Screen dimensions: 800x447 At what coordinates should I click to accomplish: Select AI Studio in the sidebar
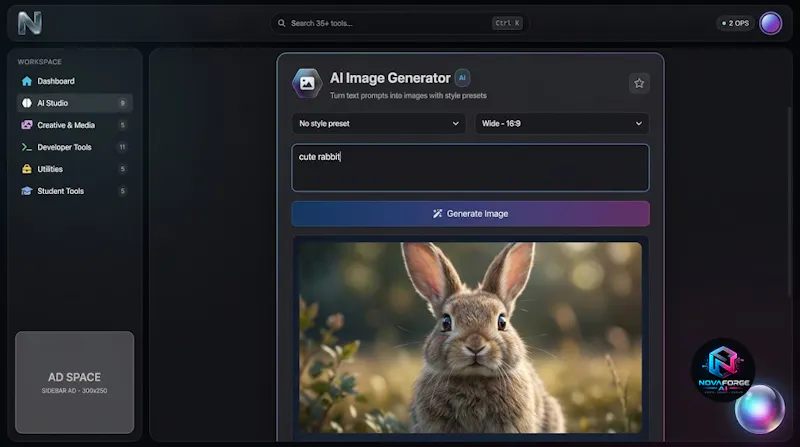74,103
